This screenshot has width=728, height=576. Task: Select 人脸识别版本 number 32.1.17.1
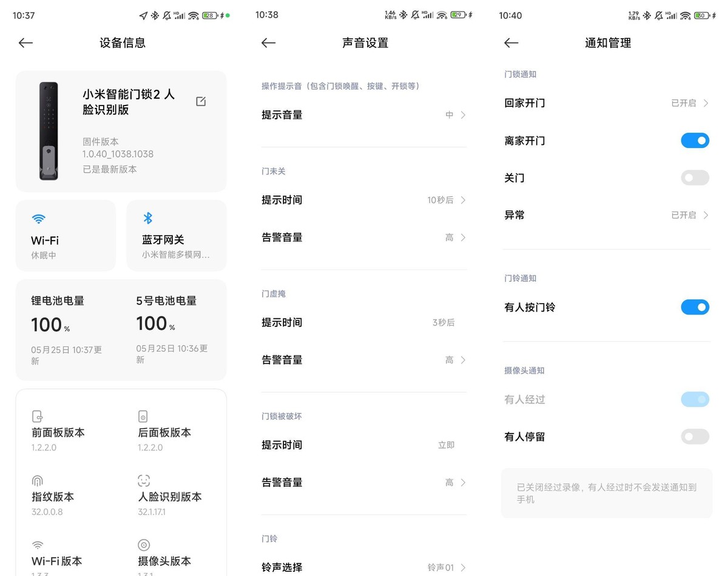[x=152, y=512]
